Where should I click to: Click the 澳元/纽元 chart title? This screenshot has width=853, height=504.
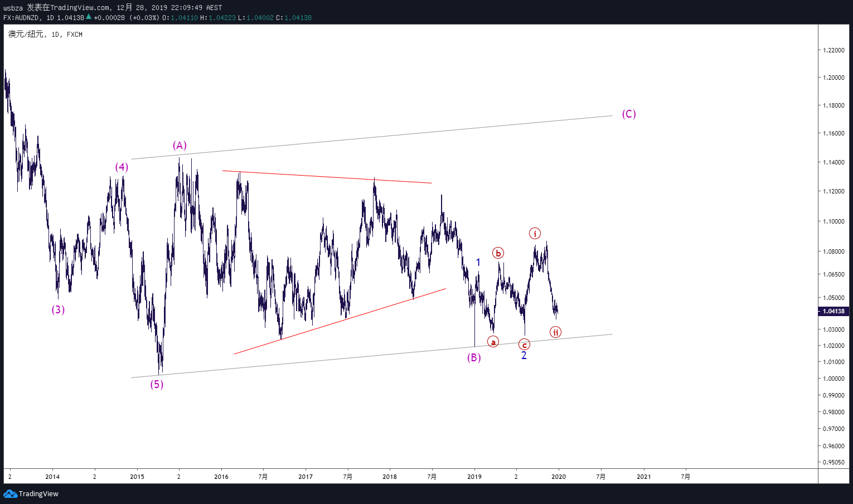tap(26, 34)
